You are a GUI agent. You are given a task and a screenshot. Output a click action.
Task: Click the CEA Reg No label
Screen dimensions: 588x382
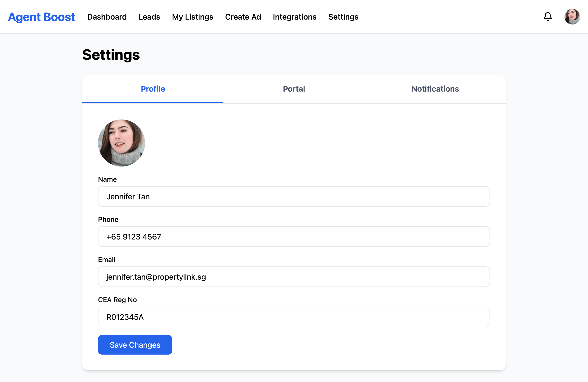[117, 300]
